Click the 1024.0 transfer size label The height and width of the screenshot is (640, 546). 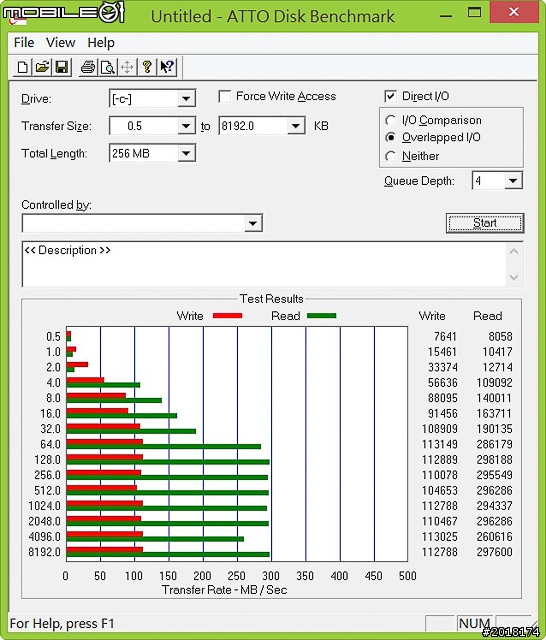coord(44,506)
